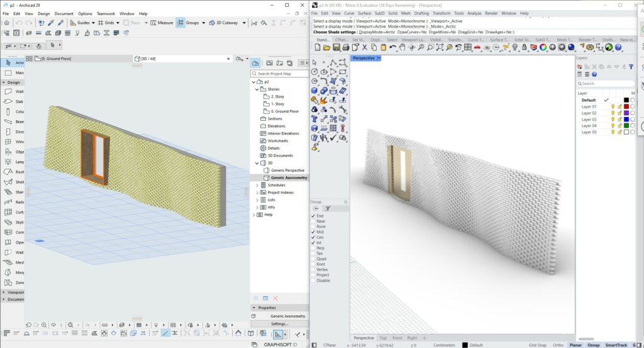Turn off Layer 01 lightbulb visibility
This screenshot has width=644, height=348.
(613, 107)
